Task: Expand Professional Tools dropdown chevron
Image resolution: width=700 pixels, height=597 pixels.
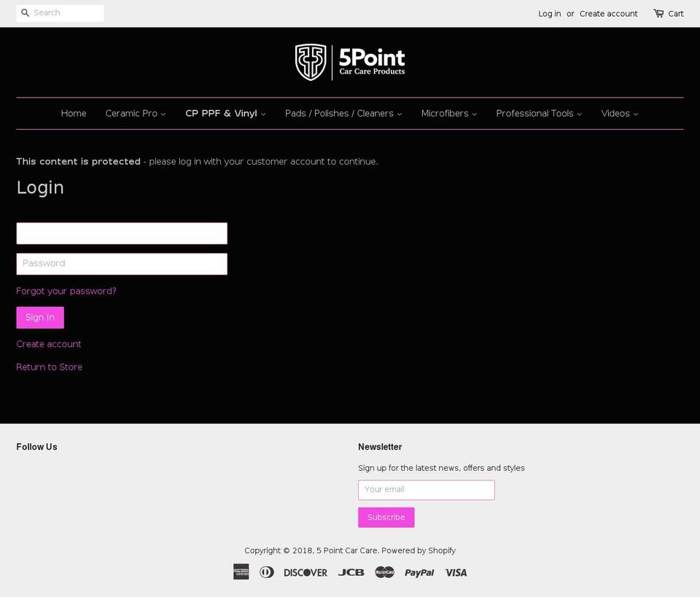Action: click(580, 114)
